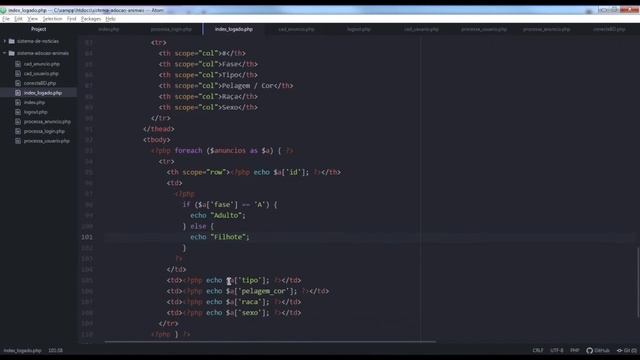Click the sistema-de-noticias folder icon
The image size is (640, 360).
pyautogui.click(x=11, y=41)
